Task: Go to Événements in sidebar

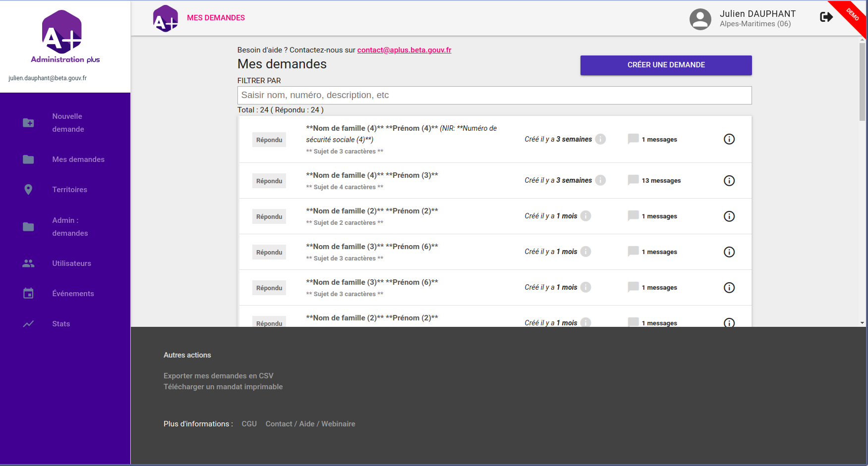Action: (x=73, y=294)
